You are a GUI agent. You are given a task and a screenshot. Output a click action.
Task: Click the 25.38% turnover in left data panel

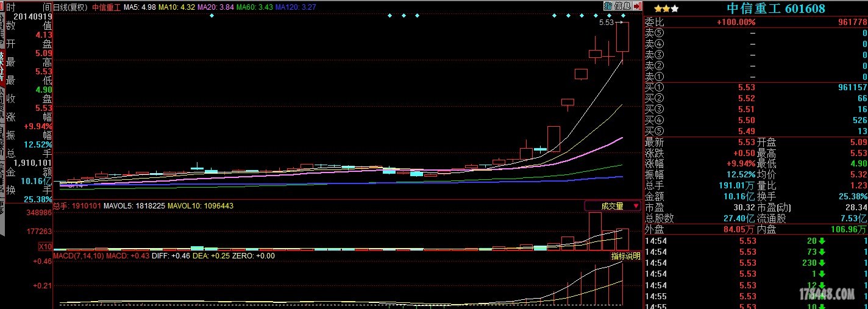(38, 199)
